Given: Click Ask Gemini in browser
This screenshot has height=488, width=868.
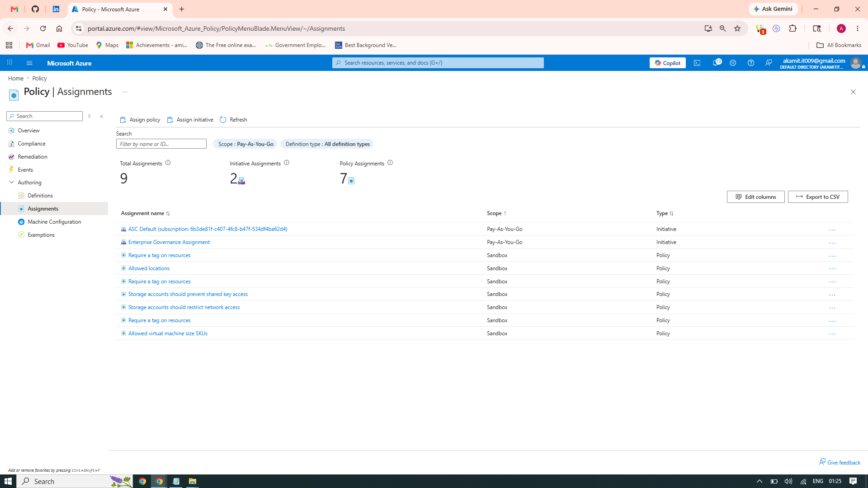Looking at the screenshot, I should click(x=773, y=9).
